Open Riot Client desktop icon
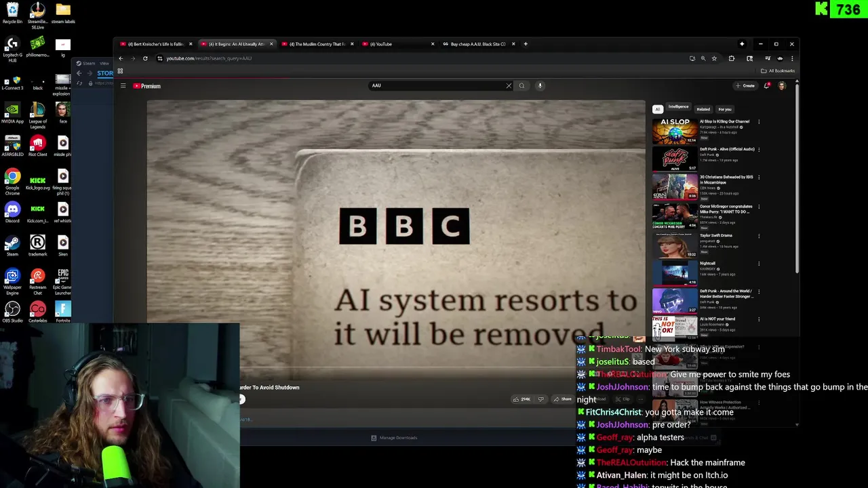Viewport: 868px width, 488px height. (37, 146)
